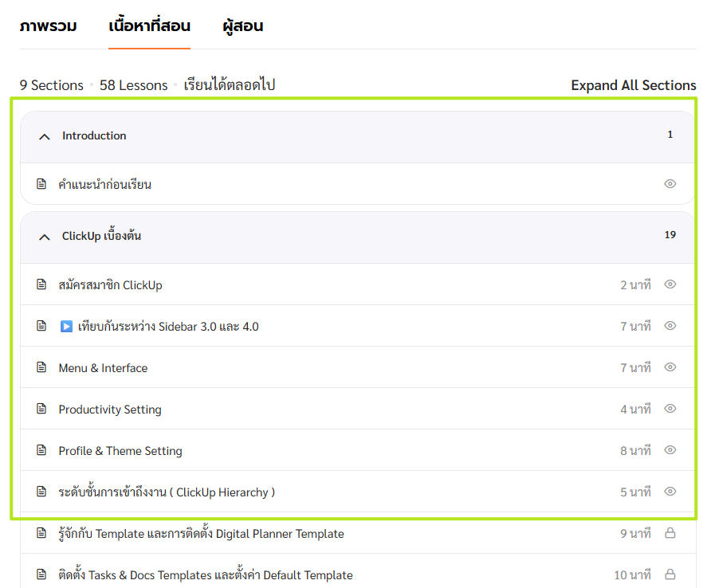The image size is (707, 588).
Task: Click the Introduction section title
Action: point(94,135)
